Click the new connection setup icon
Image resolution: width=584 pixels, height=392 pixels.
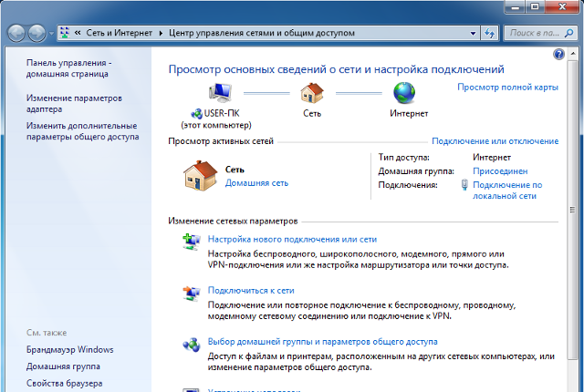click(x=192, y=242)
